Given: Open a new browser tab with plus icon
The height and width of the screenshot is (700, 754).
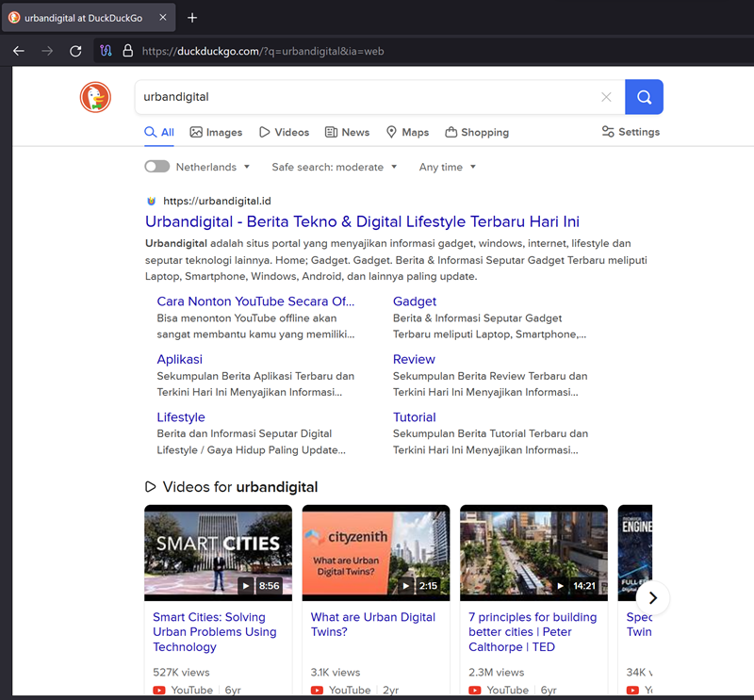Looking at the screenshot, I should click(192, 18).
